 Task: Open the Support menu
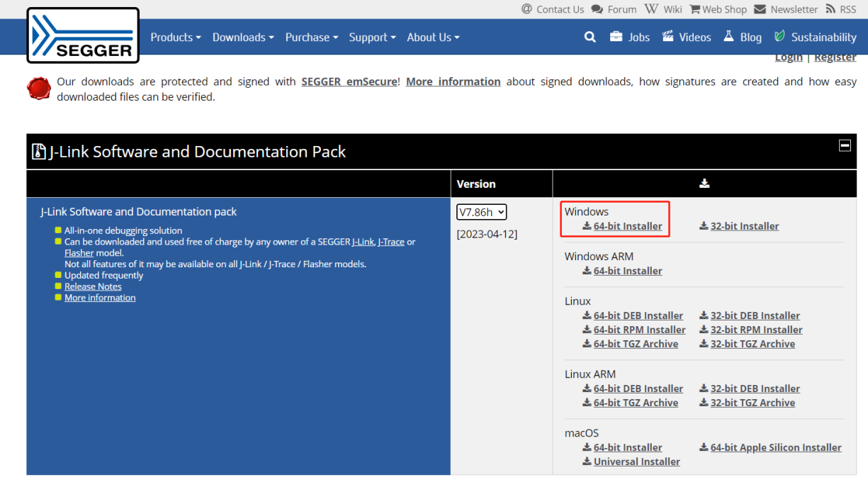pos(372,38)
